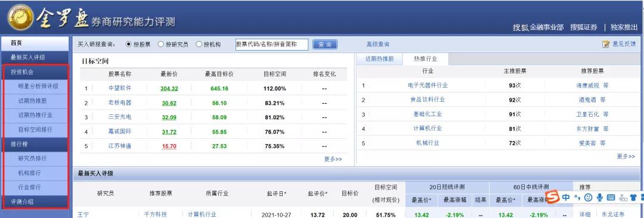
Task: Open the 中望软件 stock link
Action: point(120,88)
